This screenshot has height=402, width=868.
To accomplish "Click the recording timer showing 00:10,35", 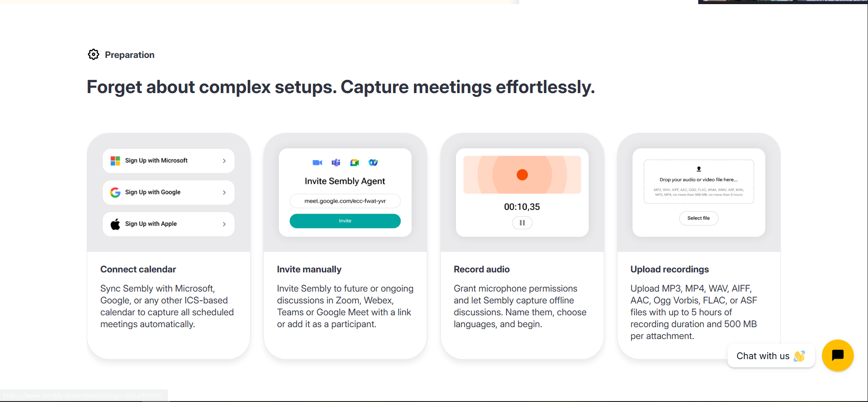I will pos(522,206).
